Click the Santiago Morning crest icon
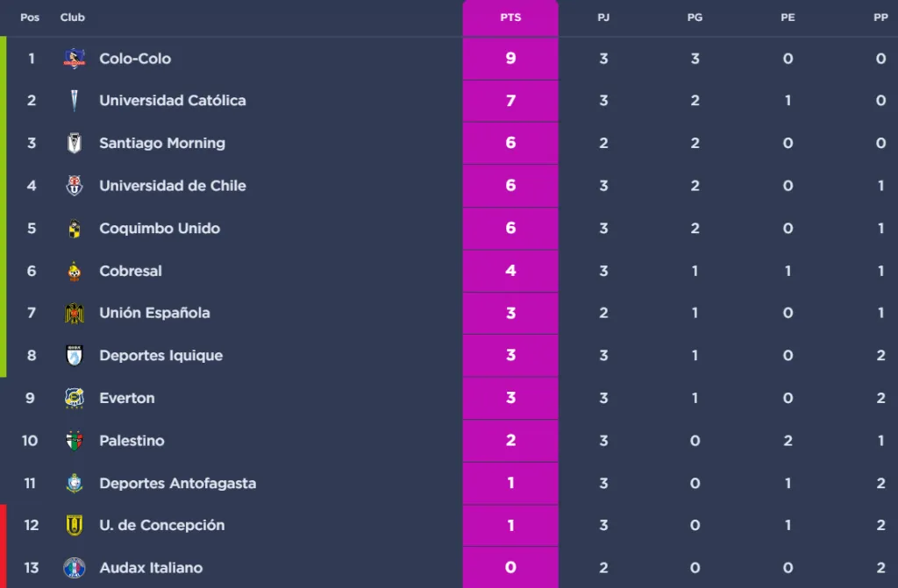 (x=75, y=143)
